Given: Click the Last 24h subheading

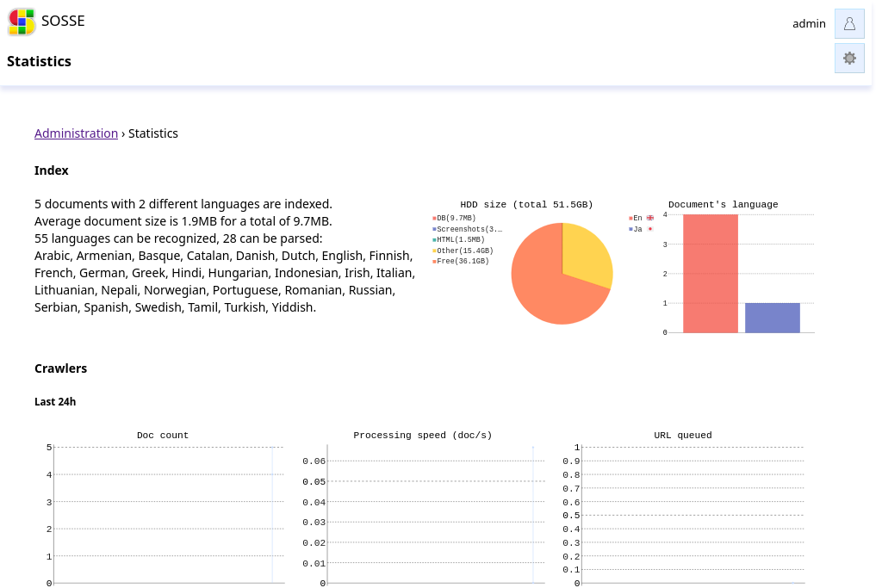Looking at the screenshot, I should (x=55, y=402).
